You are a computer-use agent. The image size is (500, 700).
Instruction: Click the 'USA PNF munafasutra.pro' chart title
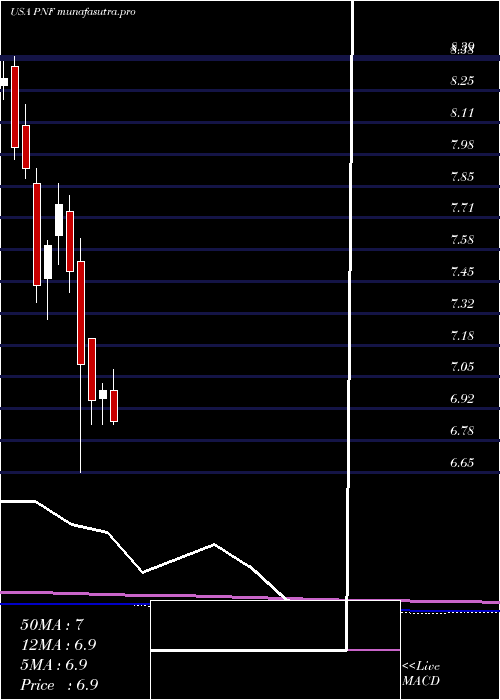[72, 12]
